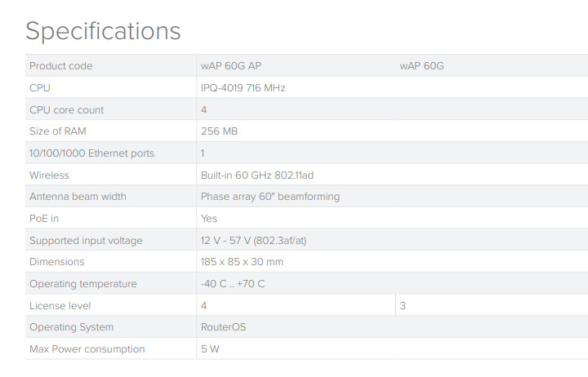
Task: Click license level 3 for wAP 60G
Action: 403,306
